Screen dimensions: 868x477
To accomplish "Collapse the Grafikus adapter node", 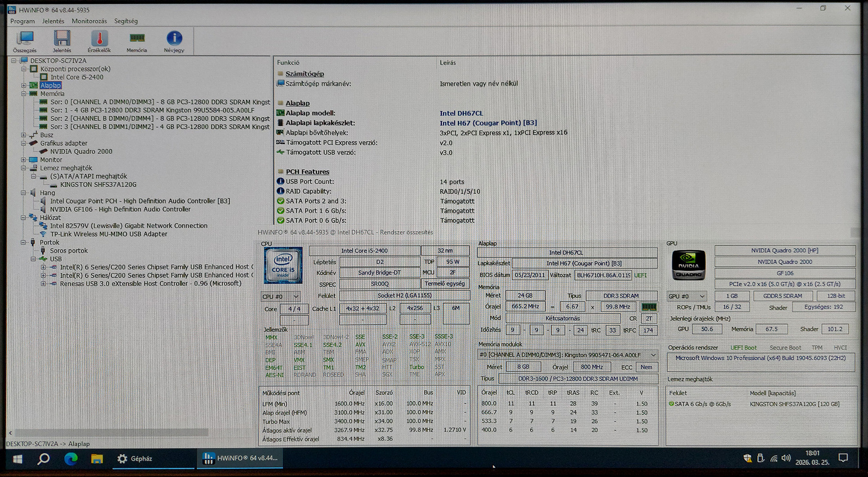I will pos(24,143).
